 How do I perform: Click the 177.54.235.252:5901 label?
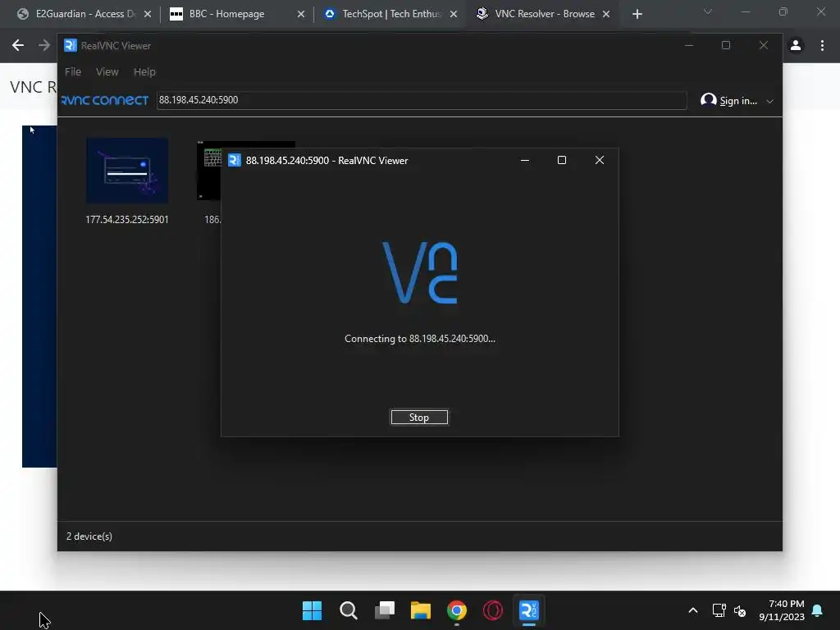click(x=127, y=220)
